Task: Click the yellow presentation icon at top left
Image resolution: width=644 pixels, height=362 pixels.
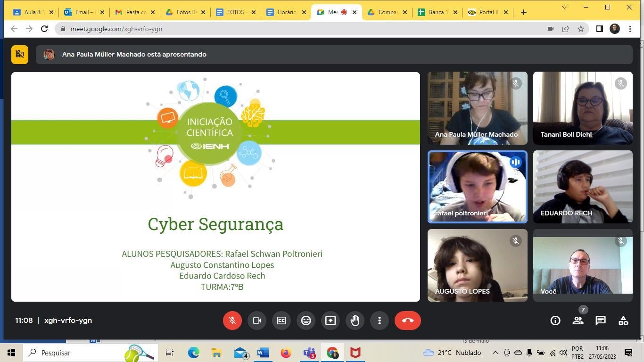Action: point(20,54)
